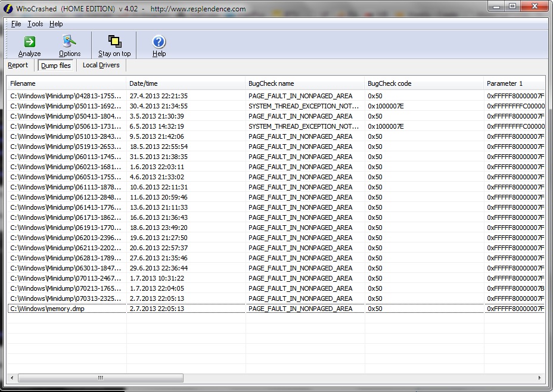Select dump file row 070113-2467
The image size is (553, 392).
point(276,278)
